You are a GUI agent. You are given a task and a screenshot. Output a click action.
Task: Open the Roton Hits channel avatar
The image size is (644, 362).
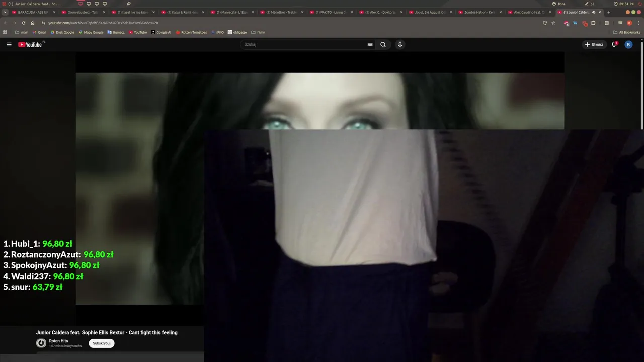click(41, 343)
